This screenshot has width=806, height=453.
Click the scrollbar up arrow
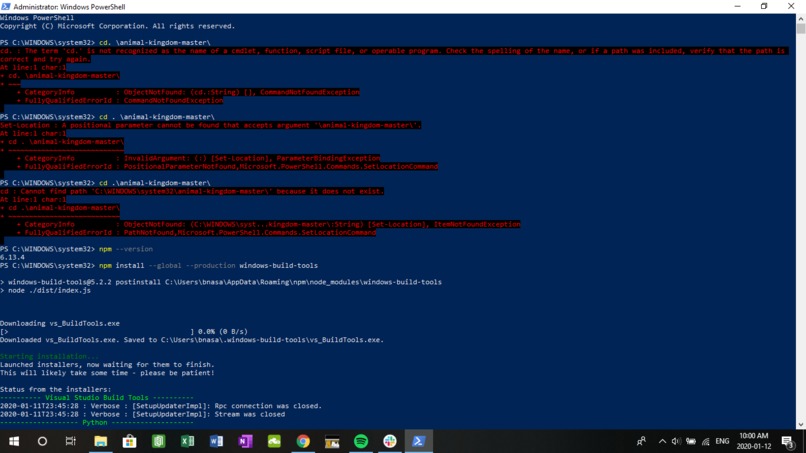click(x=801, y=18)
